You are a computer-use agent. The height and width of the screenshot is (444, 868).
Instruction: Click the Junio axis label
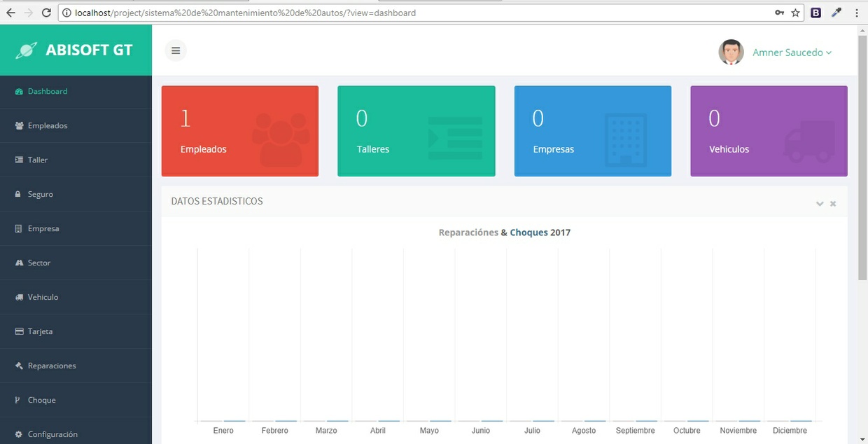pos(481,431)
